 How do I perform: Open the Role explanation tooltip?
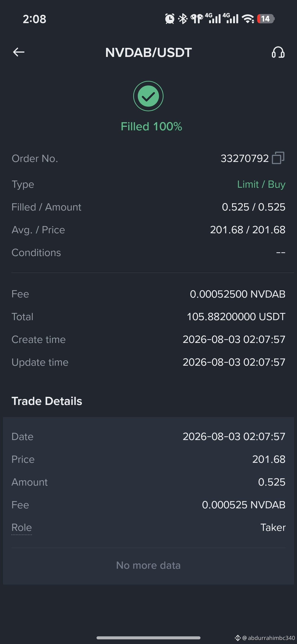(22, 528)
